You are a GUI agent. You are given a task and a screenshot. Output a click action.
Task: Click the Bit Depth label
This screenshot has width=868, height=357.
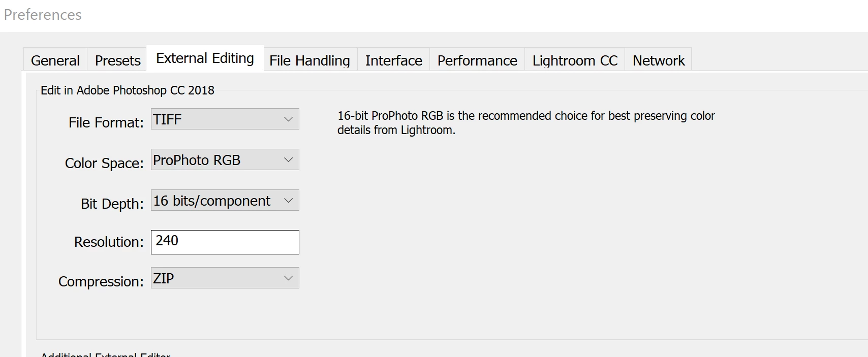click(x=112, y=204)
